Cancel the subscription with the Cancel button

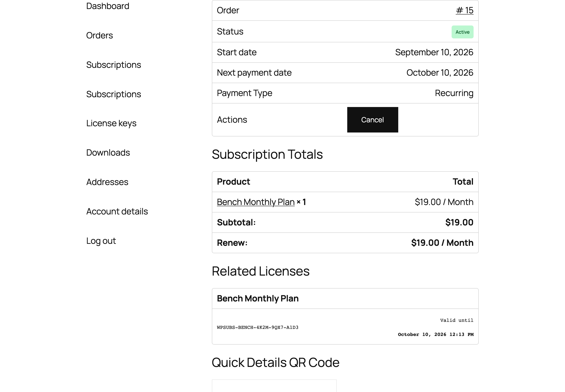pyautogui.click(x=373, y=120)
